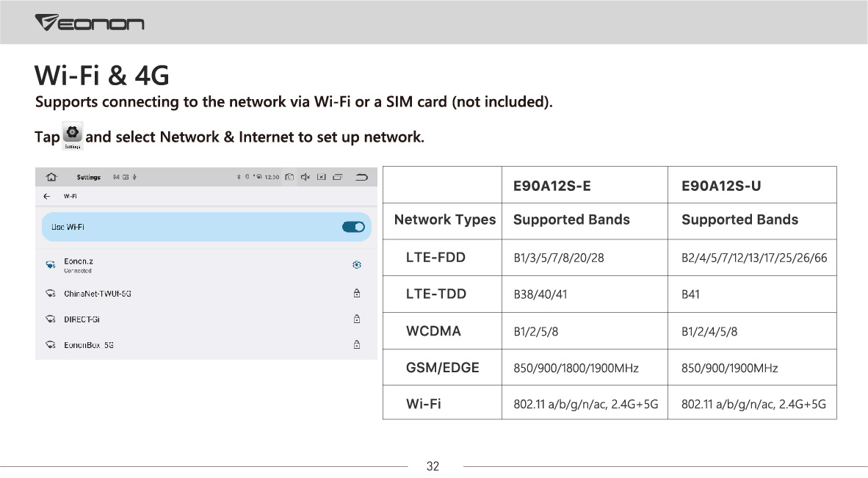Image resolution: width=868 pixels, height=478 pixels.
Task: Tap the close-app X box icon
Action: [321, 177]
